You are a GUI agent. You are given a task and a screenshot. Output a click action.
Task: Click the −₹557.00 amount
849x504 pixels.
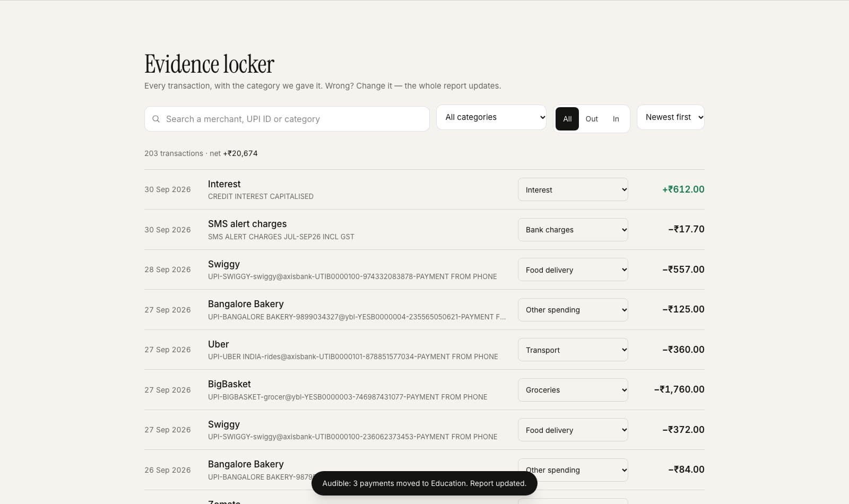point(683,270)
